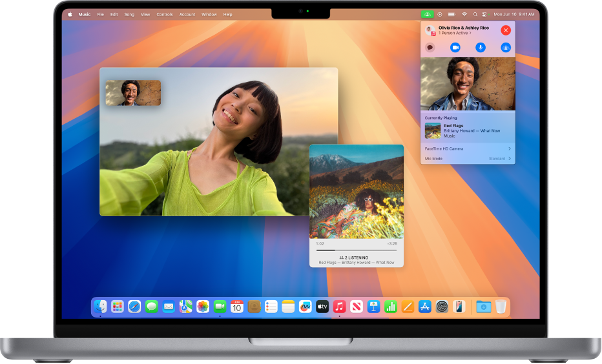Open the Numbers app in the Dock
The image size is (602, 364).
click(x=391, y=307)
